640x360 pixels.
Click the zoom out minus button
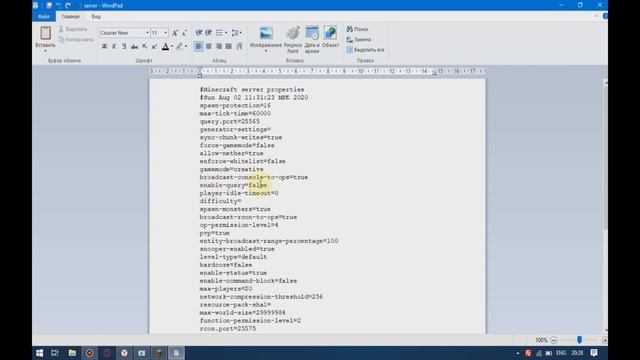553,340
